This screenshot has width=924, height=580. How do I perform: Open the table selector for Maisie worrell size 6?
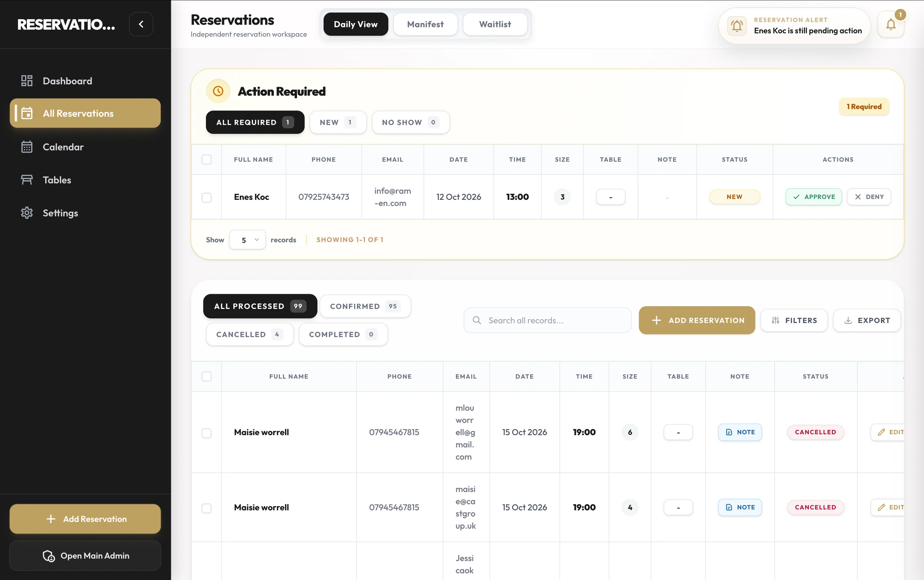(678, 432)
